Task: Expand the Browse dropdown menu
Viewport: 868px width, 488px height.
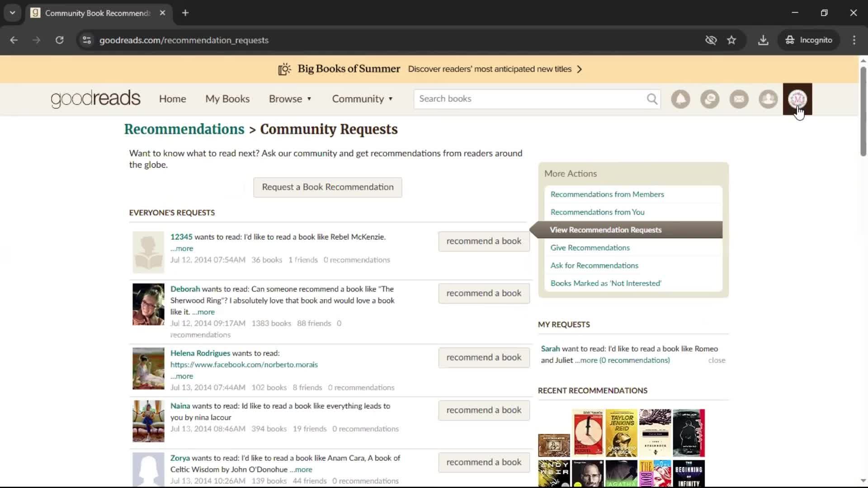Action: coord(290,99)
